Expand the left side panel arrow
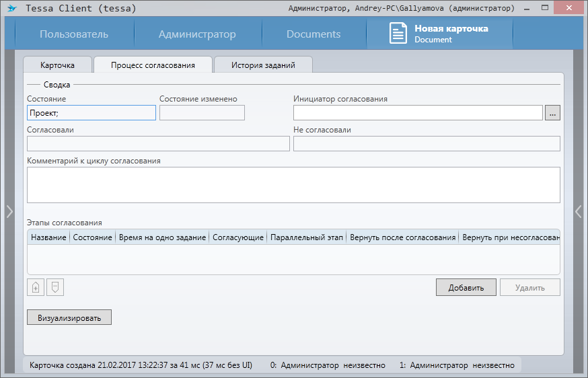Screen dimensions: 588x378 click(9, 211)
